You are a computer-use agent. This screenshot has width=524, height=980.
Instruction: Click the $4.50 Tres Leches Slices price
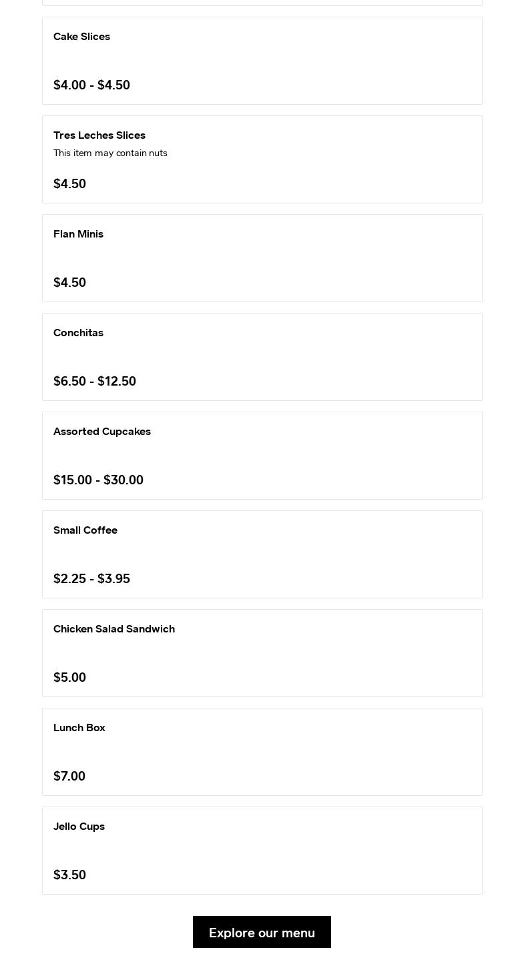pyautogui.click(x=69, y=183)
